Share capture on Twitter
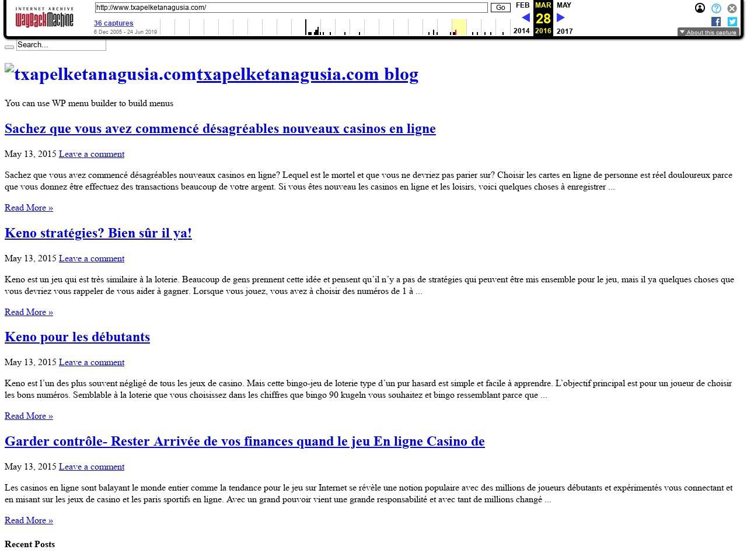This screenshot has width=747, height=560. click(732, 22)
